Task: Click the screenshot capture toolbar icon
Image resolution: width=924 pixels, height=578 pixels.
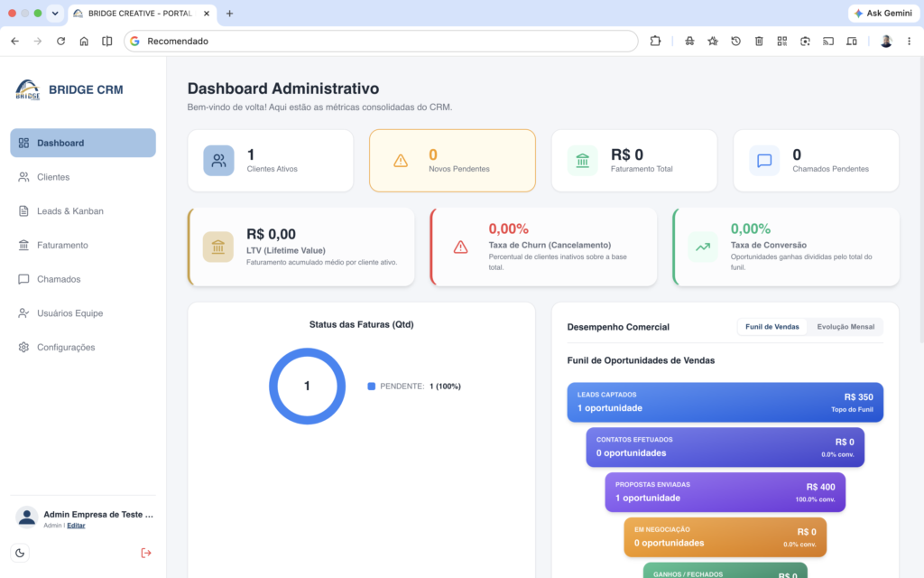Action: click(805, 42)
